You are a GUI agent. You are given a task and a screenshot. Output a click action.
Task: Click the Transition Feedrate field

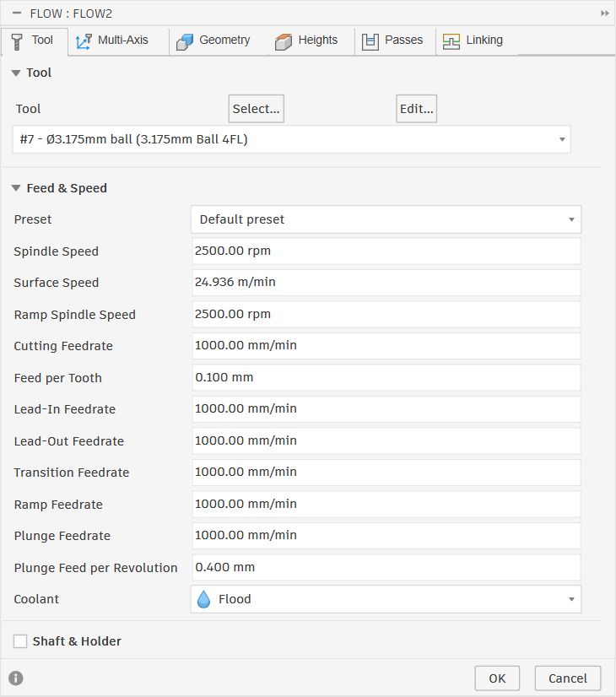click(x=386, y=472)
